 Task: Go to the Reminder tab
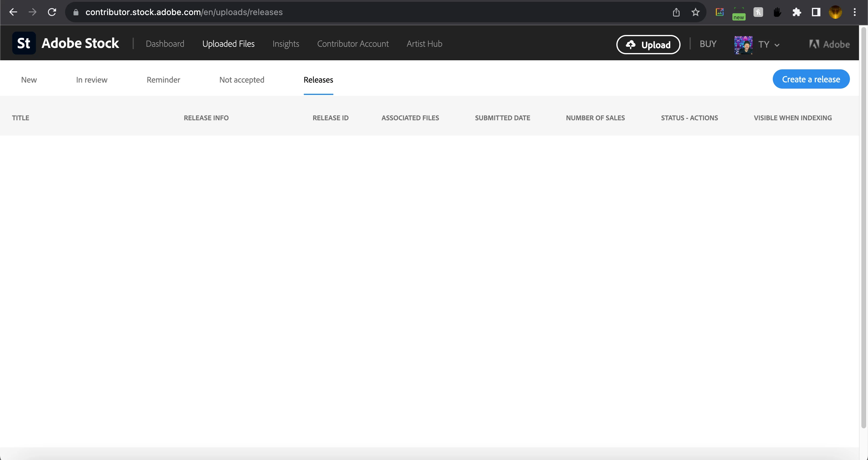[x=163, y=80]
